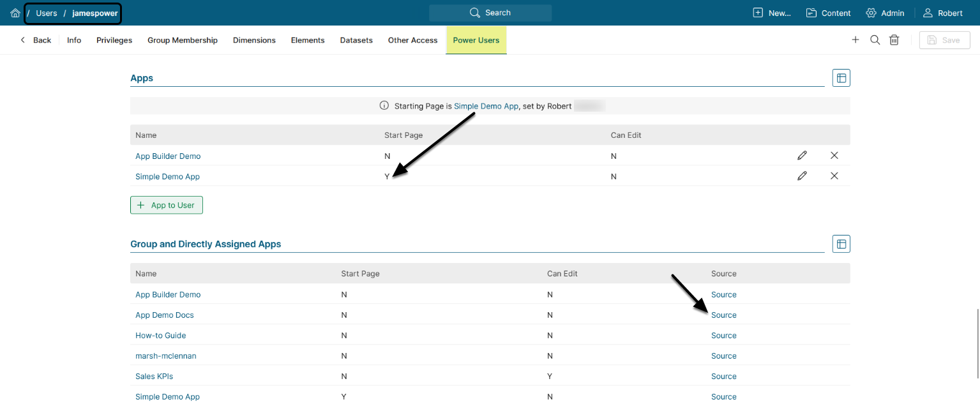This screenshot has height=404, width=980.
Task: Click the magnifier search icon in the toolbar
Action: point(875,40)
